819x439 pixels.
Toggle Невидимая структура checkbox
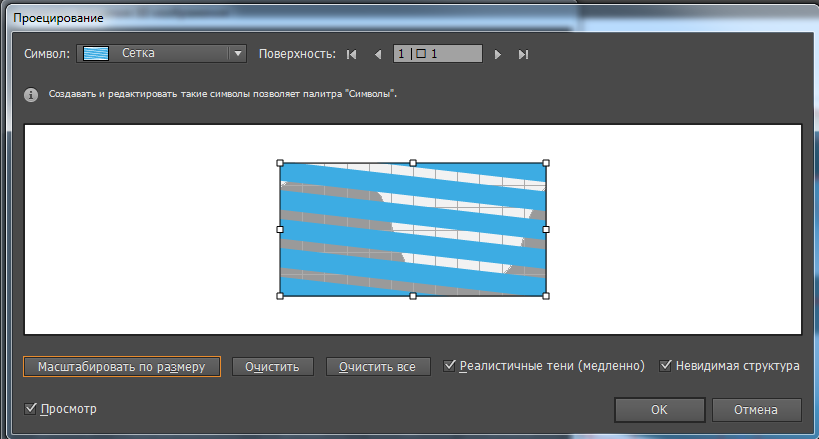point(665,365)
